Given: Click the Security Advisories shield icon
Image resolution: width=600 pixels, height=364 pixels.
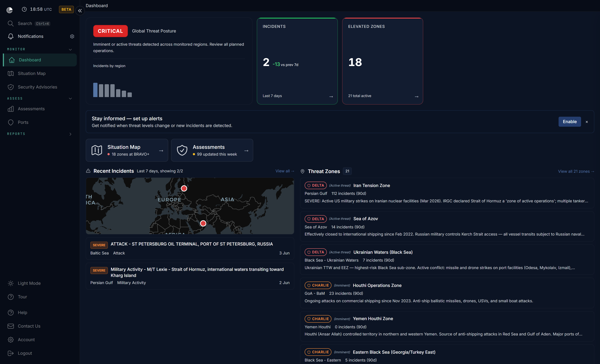Looking at the screenshot, I should 11,87.
